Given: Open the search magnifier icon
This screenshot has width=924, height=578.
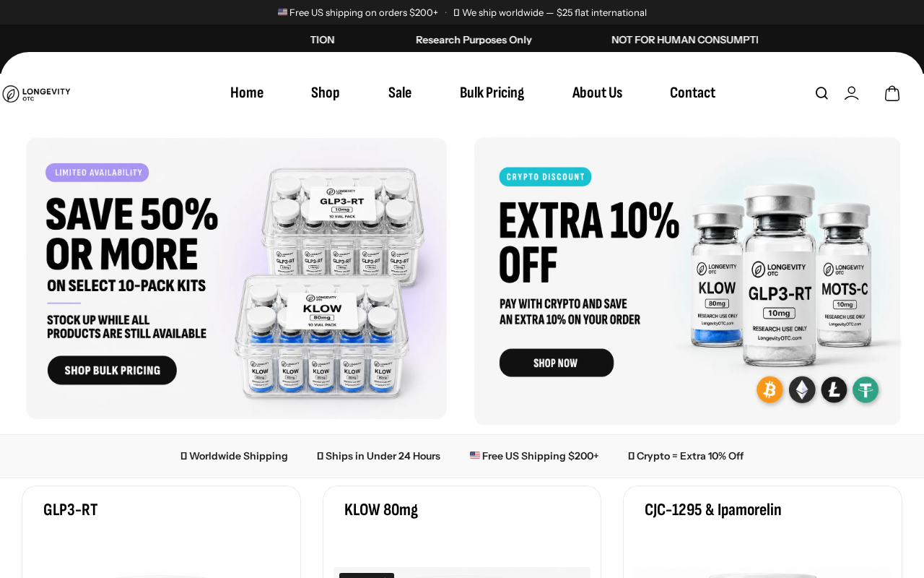Looking at the screenshot, I should click(821, 93).
